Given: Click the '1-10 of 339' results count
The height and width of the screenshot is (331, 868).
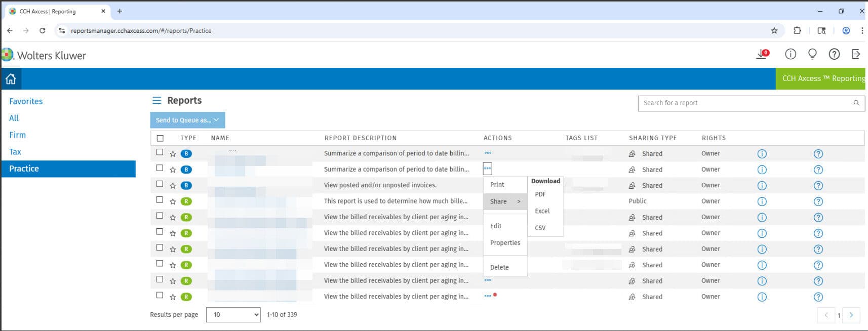Looking at the screenshot, I should coord(282,315).
